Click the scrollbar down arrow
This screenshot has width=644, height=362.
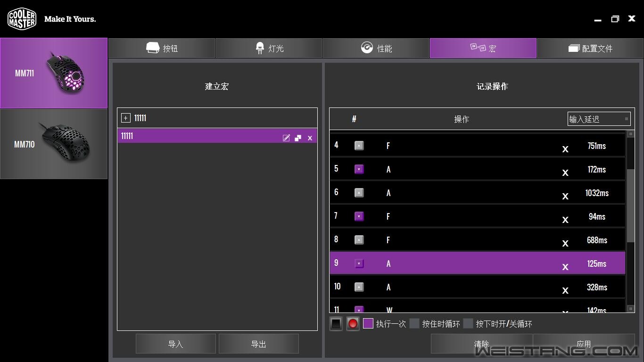coord(631,309)
